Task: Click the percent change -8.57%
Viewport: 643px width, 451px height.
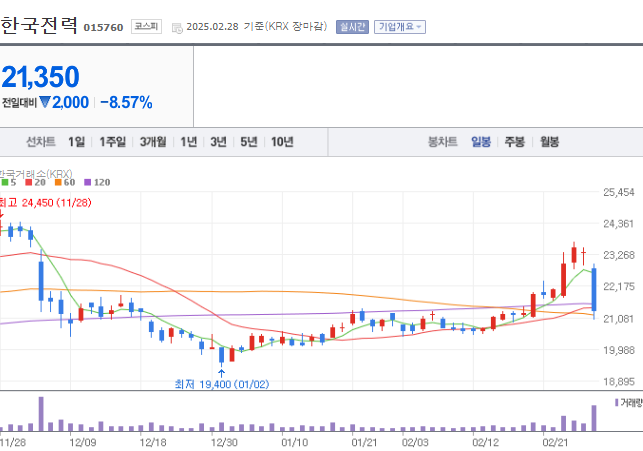Action: [126, 102]
